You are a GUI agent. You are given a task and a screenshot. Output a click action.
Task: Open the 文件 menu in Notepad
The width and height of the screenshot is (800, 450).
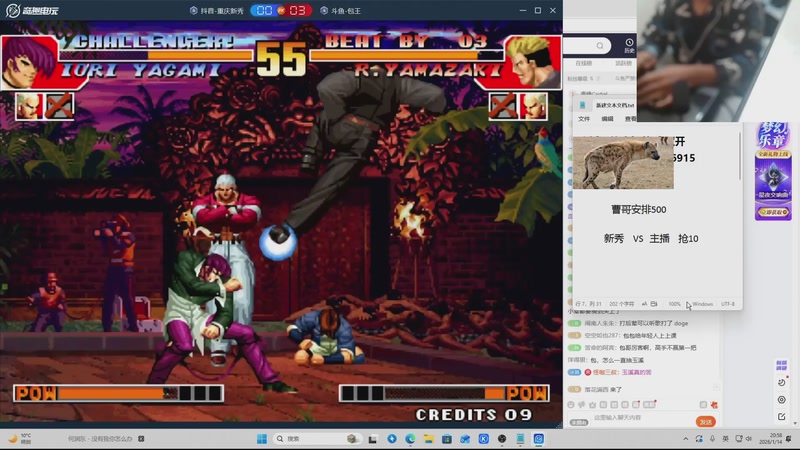pyautogui.click(x=584, y=119)
